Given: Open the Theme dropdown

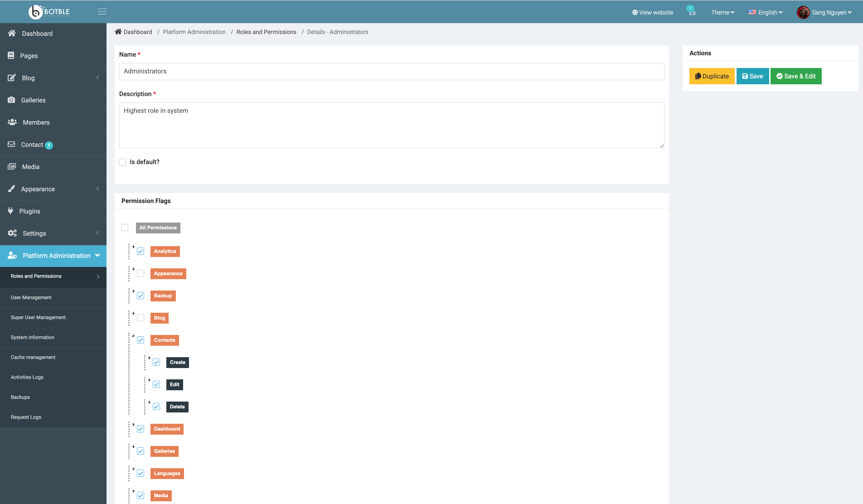Looking at the screenshot, I should (722, 12).
